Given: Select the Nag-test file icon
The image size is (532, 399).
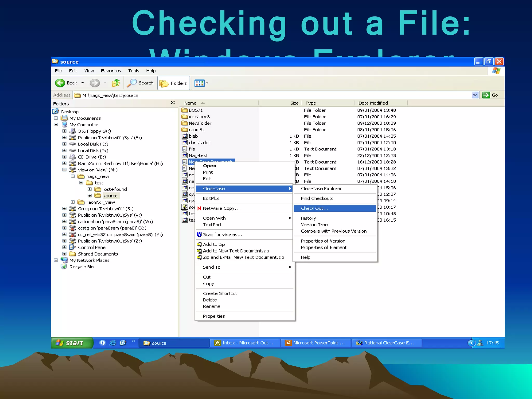Looking at the screenshot, I should [185, 155].
